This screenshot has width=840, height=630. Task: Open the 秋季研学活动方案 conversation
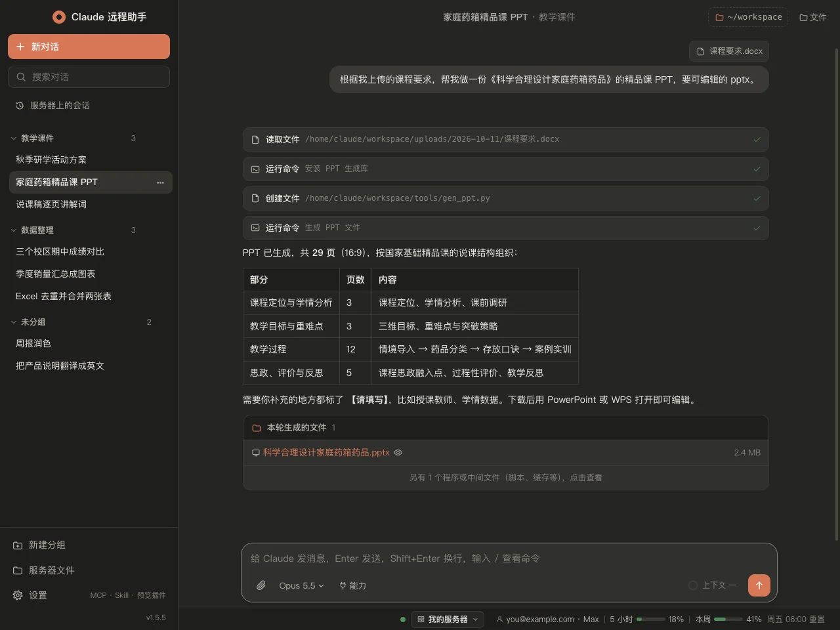coord(91,160)
